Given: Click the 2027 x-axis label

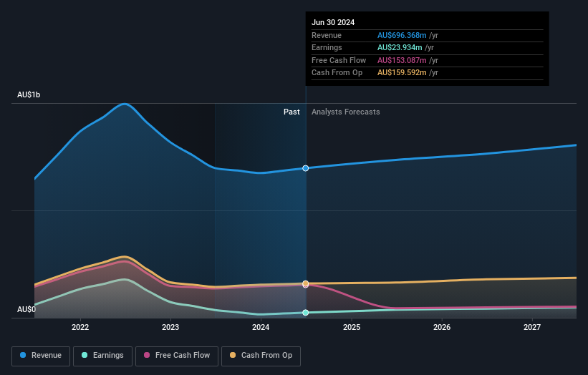Looking at the screenshot, I should (532, 328).
